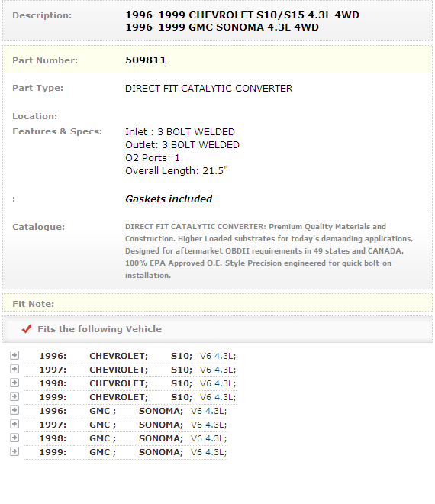Click year 1998 in the GMC Sonoma row
This screenshot has width=435, height=504.
point(53,438)
